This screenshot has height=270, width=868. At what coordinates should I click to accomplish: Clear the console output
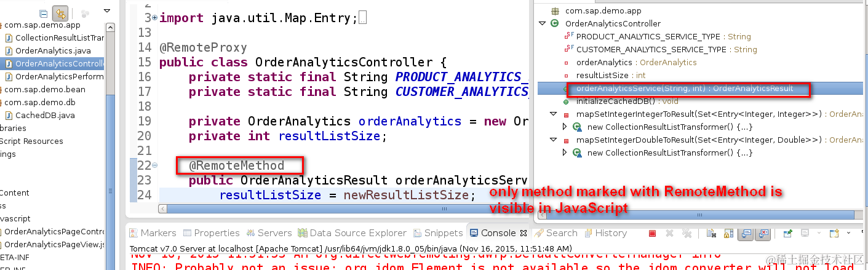click(711, 233)
